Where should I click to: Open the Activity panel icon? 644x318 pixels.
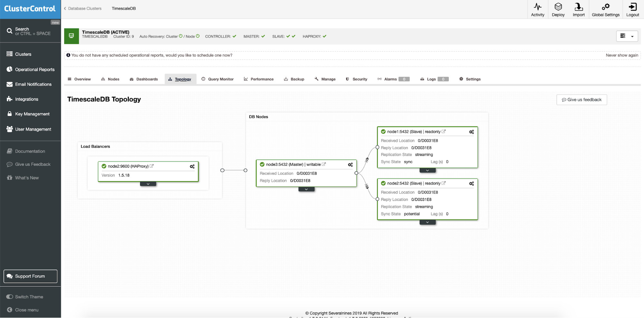[537, 7]
